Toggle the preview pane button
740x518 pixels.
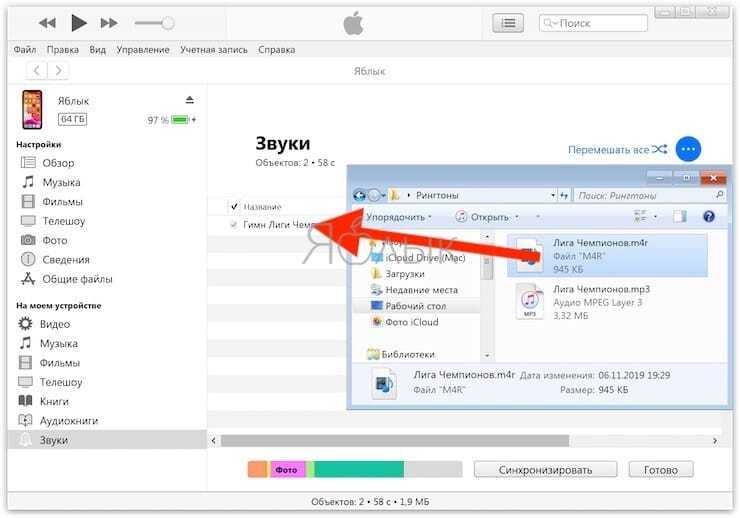tap(680, 217)
